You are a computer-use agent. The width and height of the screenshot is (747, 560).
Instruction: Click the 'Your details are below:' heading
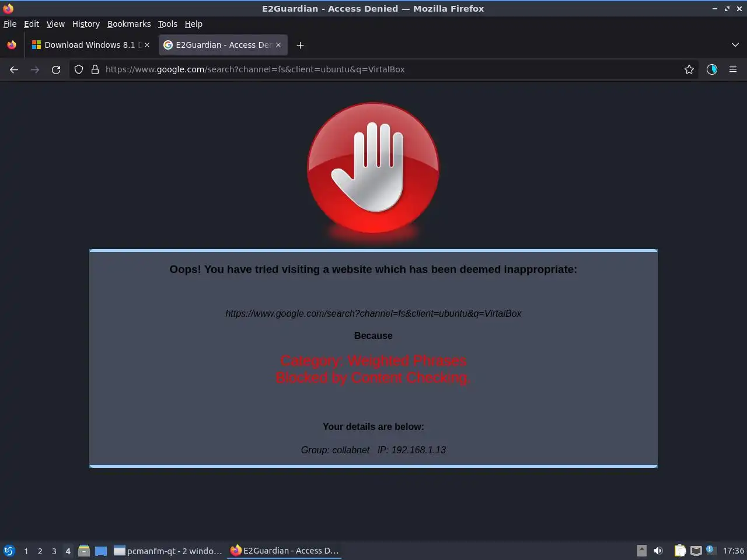tap(373, 426)
